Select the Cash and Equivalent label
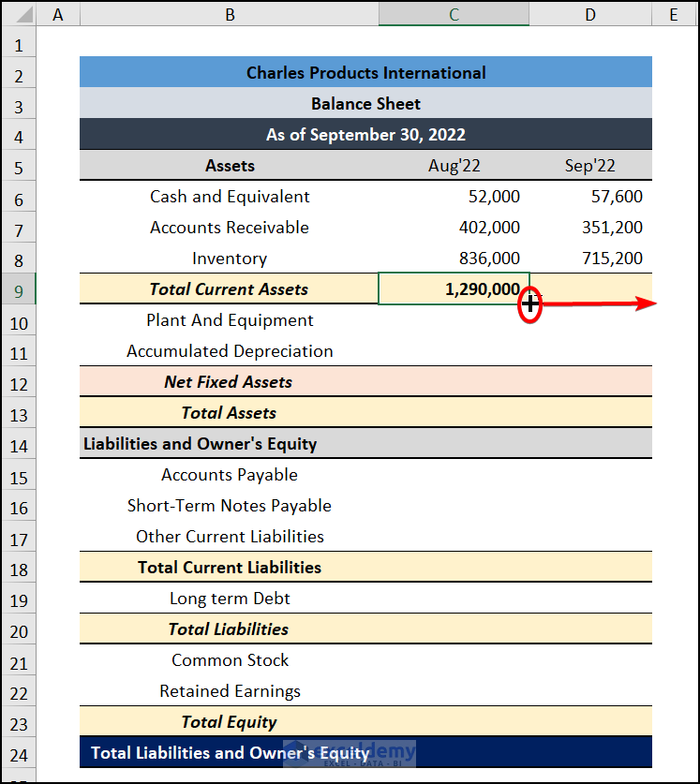700x784 pixels. coord(230,197)
